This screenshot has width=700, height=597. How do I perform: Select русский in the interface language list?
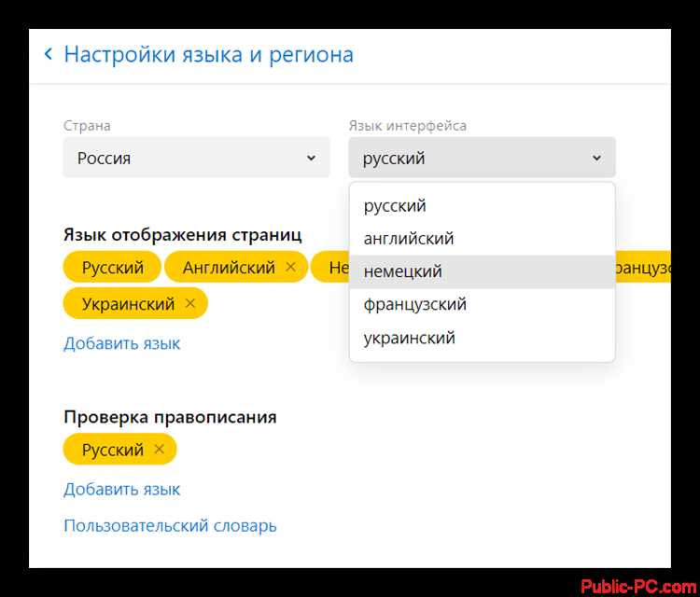point(395,206)
